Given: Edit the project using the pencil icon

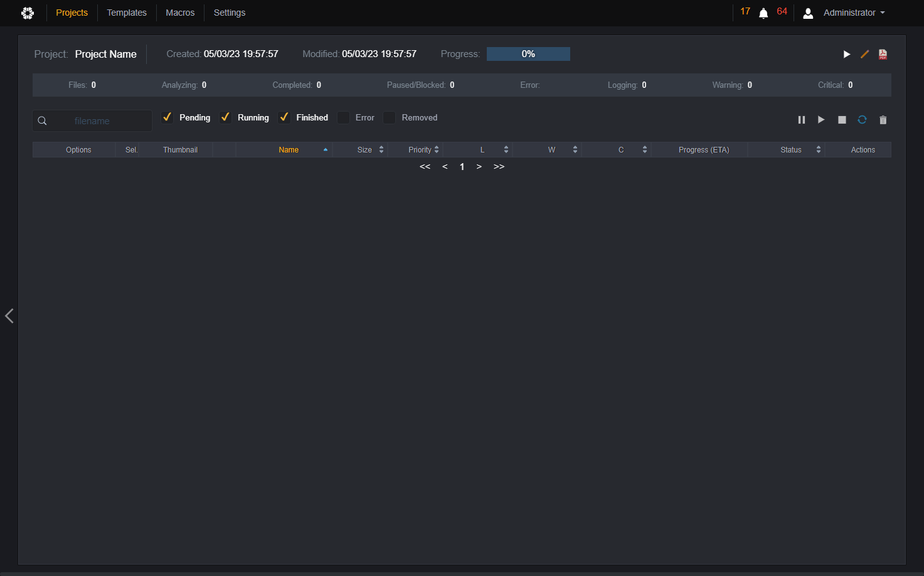Looking at the screenshot, I should point(864,55).
